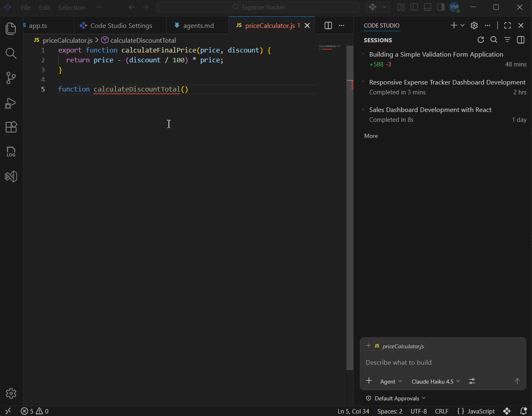Click the CRLF line ending indicator
The height and width of the screenshot is (416, 532).
(441, 411)
